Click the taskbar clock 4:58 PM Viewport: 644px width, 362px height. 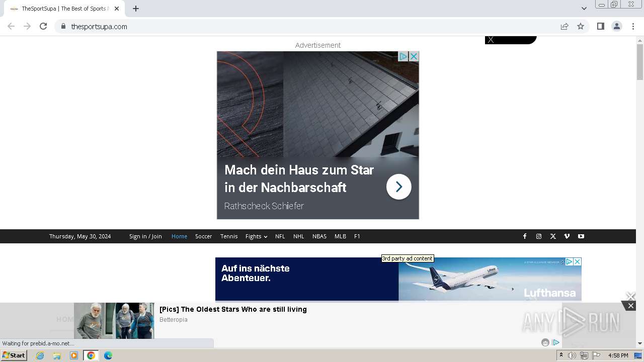618,355
